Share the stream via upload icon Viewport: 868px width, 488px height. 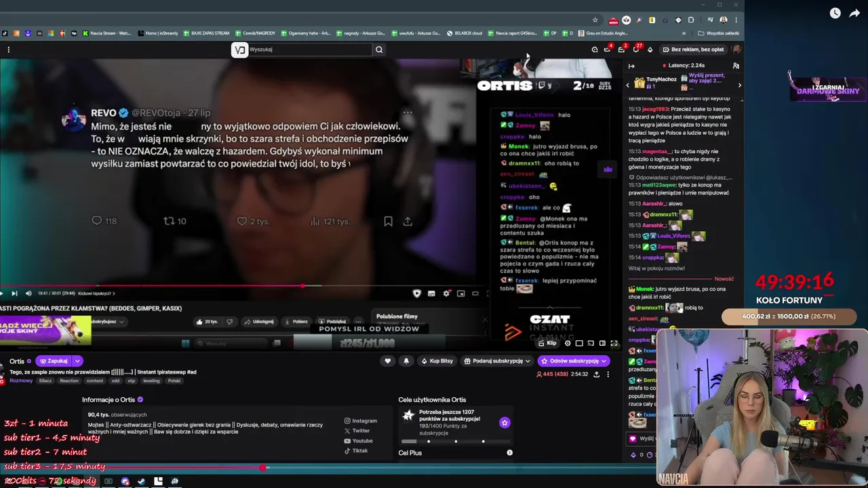click(597, 374)
